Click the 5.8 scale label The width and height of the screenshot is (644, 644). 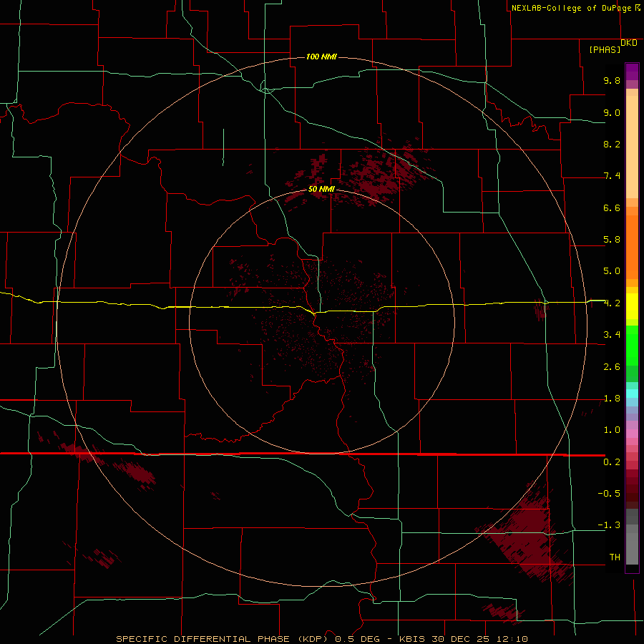tap(612, 240)
